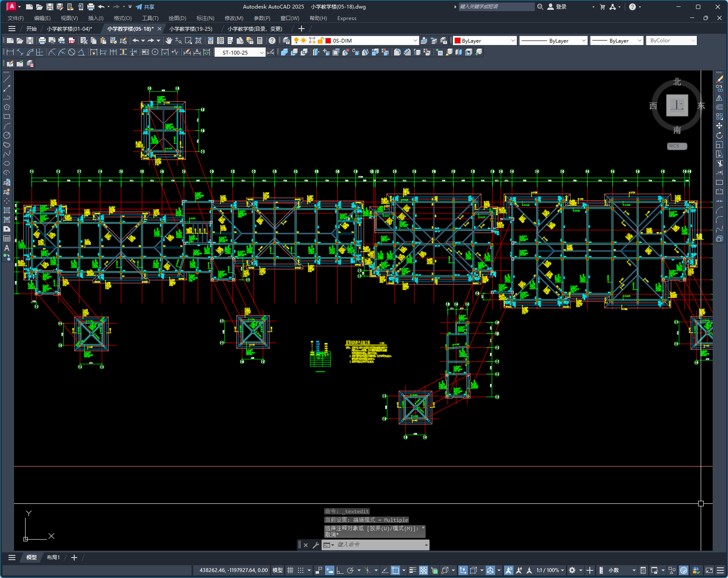Click the WCS button under the ViewCube
The width and height of the screenshot is (728, 578).
(x=676, y=146)
